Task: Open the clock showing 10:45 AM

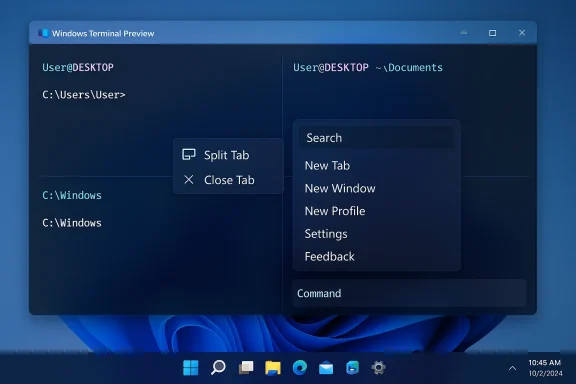Action: (545, 363)
